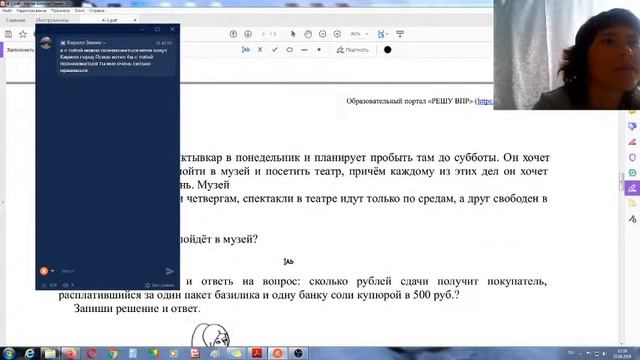Screen dimensions: 640x360
Task: Select the line tool
Action: pyautogui.click(x=304, y=50)
